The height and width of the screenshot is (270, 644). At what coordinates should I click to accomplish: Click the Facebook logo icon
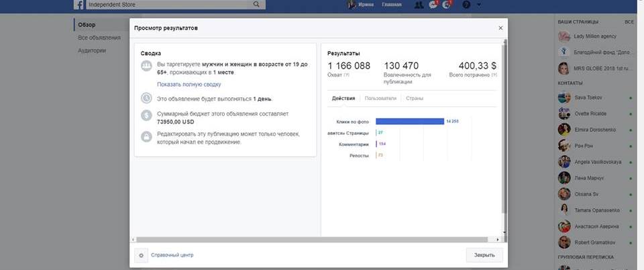tap(79, 4)
